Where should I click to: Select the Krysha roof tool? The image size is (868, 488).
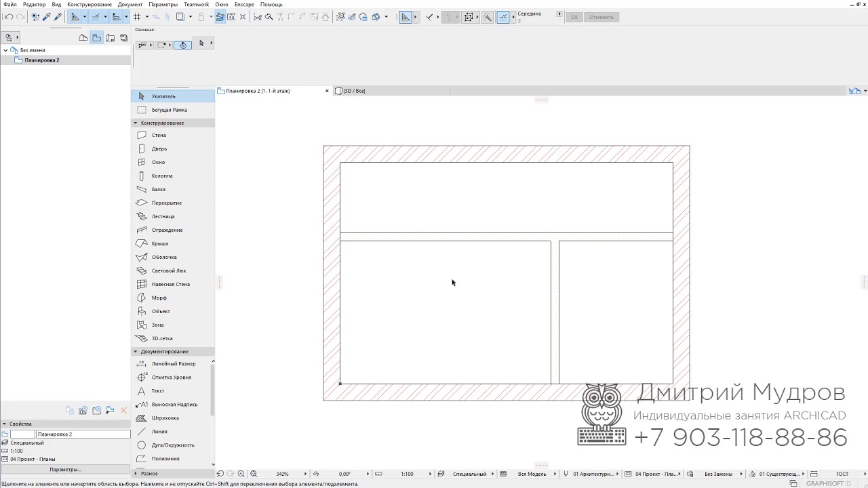(173, 243)
